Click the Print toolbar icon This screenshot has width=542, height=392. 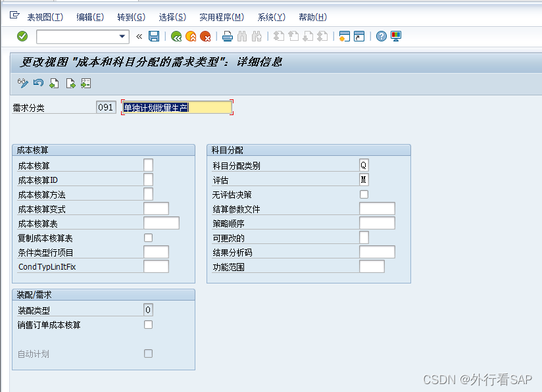(228, 37)
